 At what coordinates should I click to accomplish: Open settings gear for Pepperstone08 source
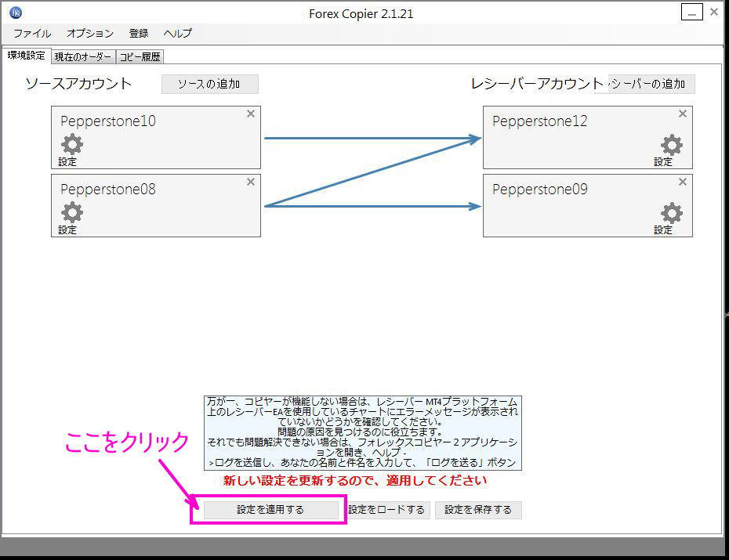tap(70, 213)
